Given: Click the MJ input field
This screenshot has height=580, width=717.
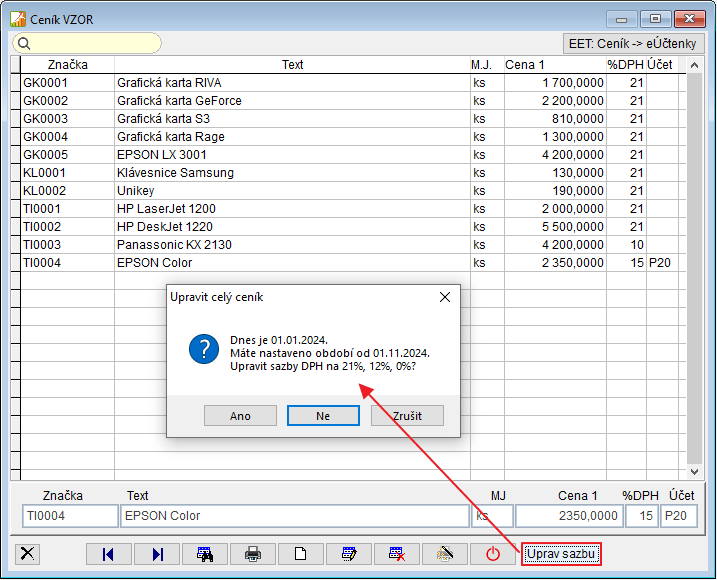Looking at the screenshot, I should pyautogui.click(x=492, y=516).
